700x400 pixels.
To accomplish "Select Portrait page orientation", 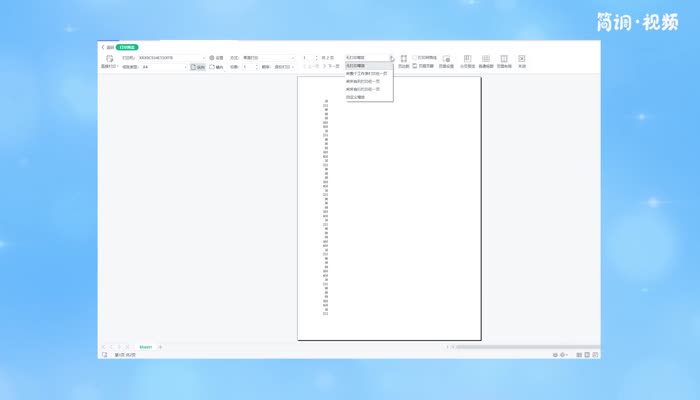I will coord(198,67).
